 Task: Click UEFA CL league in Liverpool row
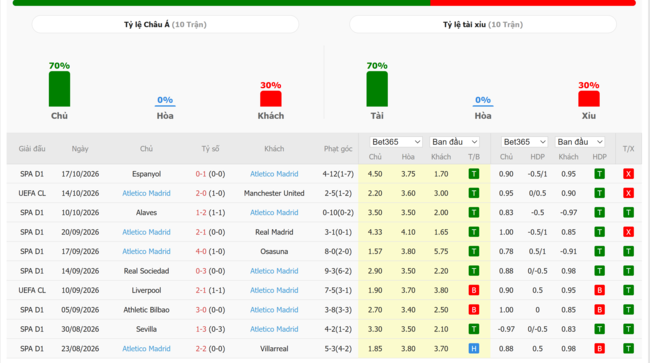point(32,290)
